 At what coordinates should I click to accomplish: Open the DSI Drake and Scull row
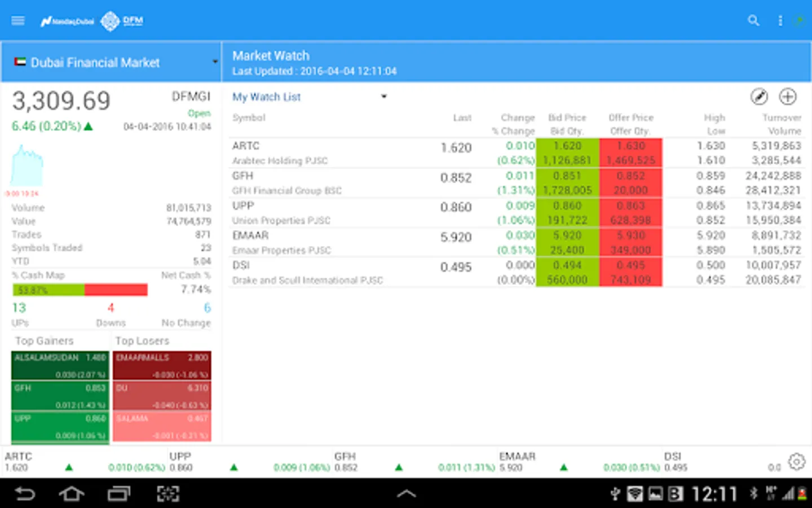[x=517, y=273]
